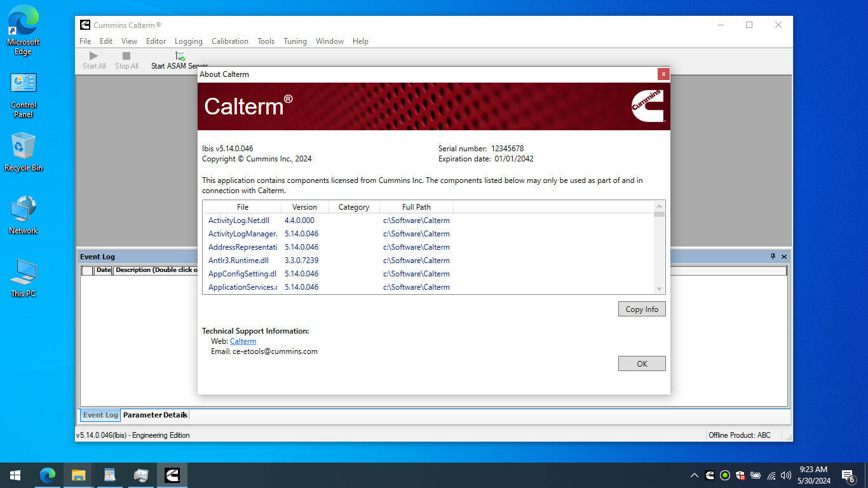Open the Logging menu
The image size is (868, 488).
(189, 41)
